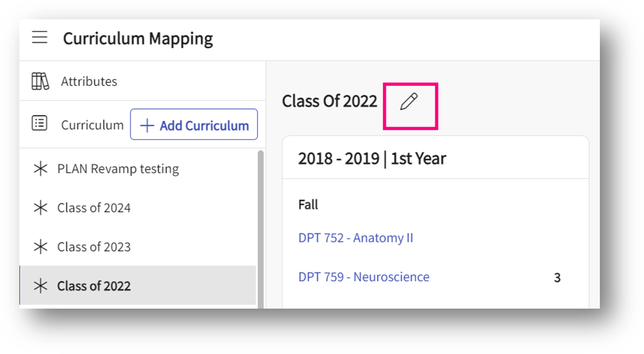Select the Attributes menu item
The width and height of the screenshot is (644, 354).
point(89,81)
